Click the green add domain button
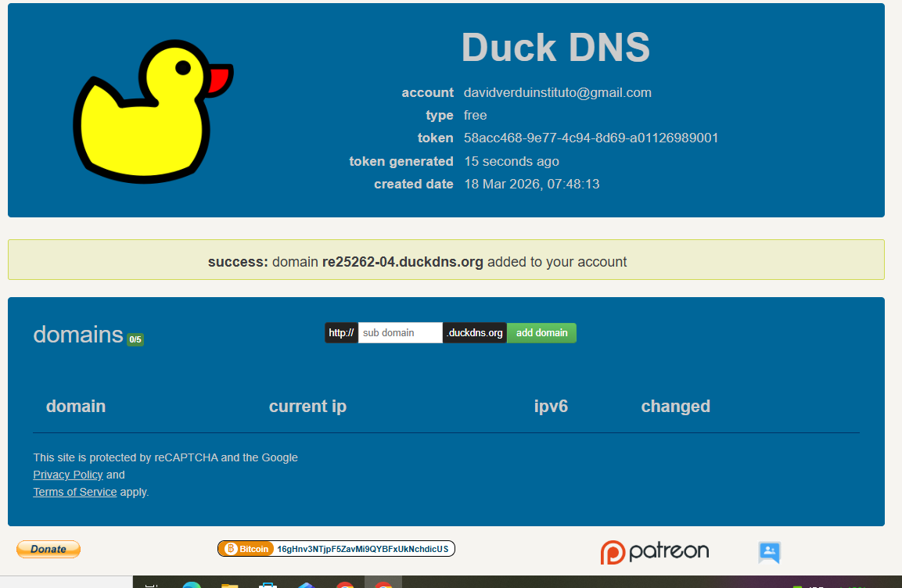This screenshot has height=588, width=902. click(x=541, y=333)
